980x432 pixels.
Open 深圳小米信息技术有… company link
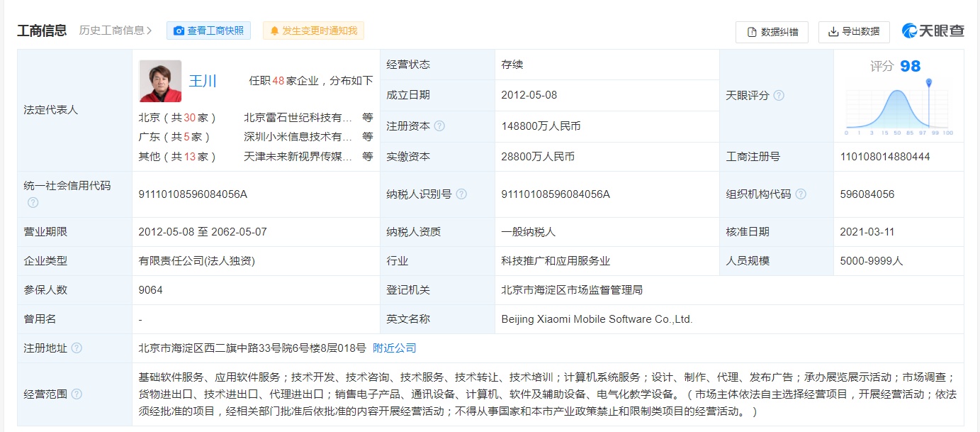tap(298, 137)
